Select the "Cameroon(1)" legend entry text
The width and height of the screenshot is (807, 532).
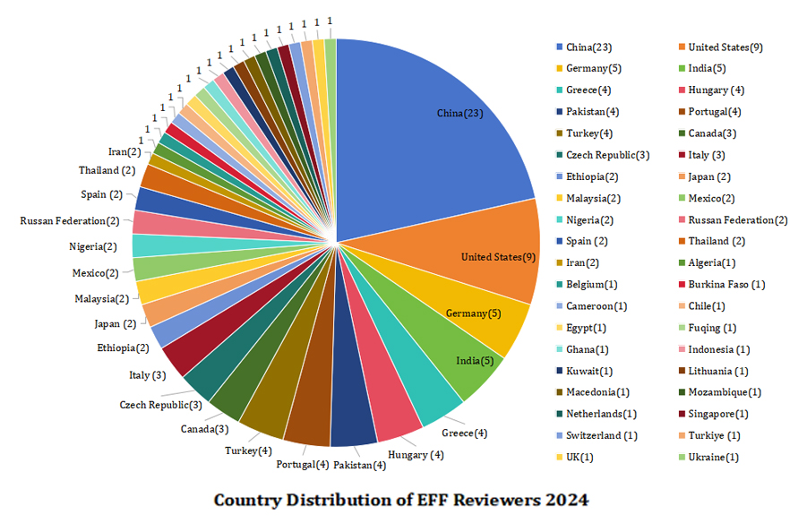pyautogui.click(x=597, y=306)
